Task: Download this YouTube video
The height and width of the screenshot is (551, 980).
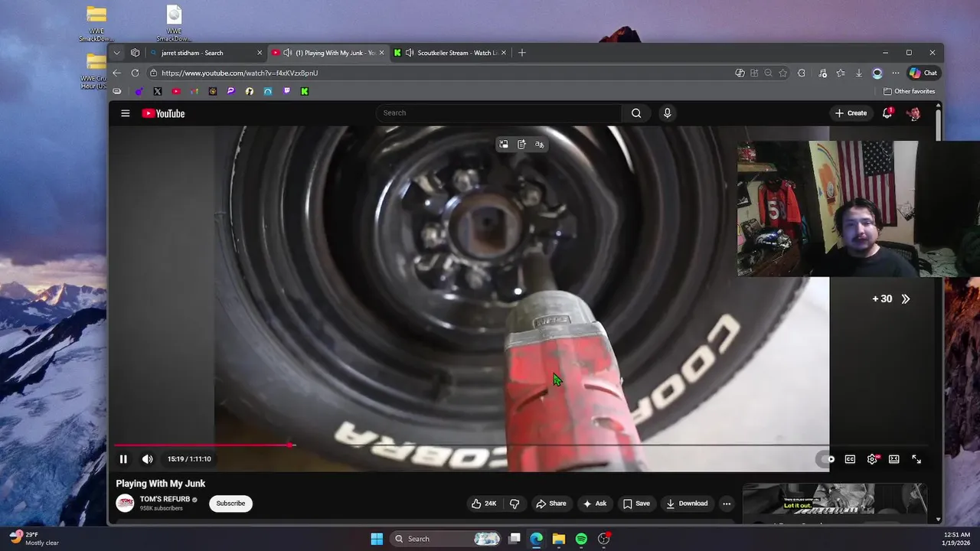Action: [687, 503]
